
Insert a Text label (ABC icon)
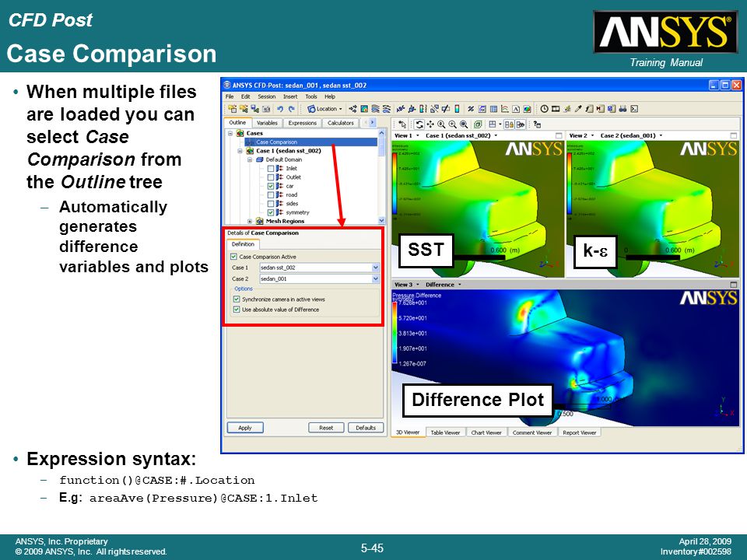coord(401,109)
